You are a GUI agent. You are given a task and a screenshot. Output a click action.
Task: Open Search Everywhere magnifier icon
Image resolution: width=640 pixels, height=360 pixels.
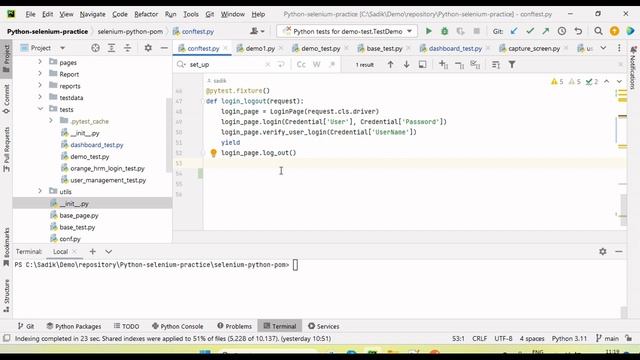pyautogui.click(x=598, y=31)
